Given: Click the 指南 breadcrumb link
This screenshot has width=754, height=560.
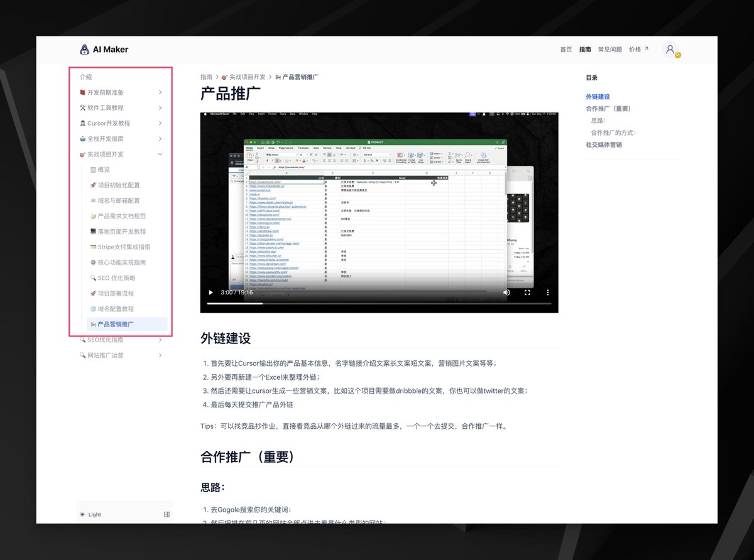Looking at the screenshot, I should point(206,77).
